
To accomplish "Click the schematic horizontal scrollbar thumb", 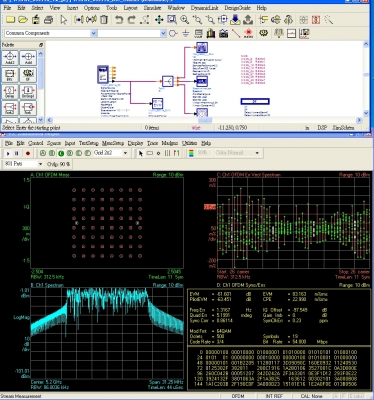I will [x=205, y=120].
